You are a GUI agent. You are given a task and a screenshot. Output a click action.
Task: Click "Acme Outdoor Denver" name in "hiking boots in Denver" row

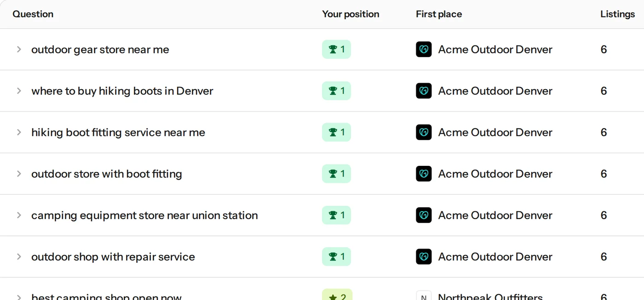point(495,91)
